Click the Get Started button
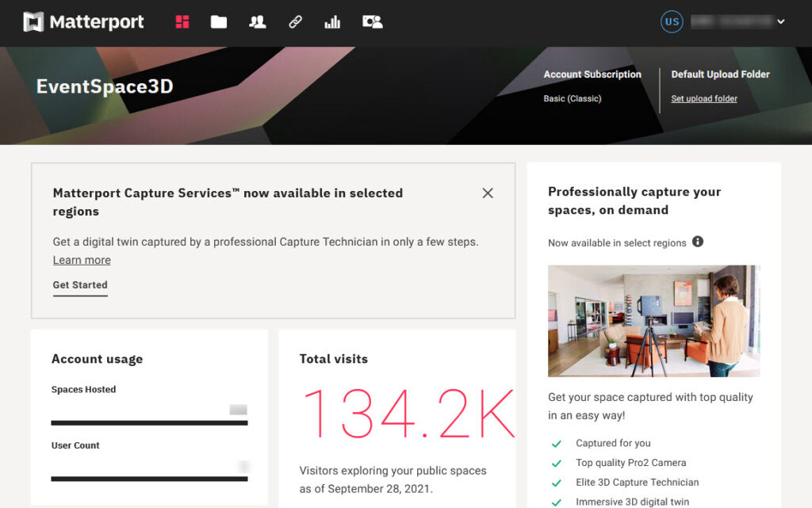Image resolution: width=812 pixels, height=508 pixels. pyautogui.click(x=80, y=285)
